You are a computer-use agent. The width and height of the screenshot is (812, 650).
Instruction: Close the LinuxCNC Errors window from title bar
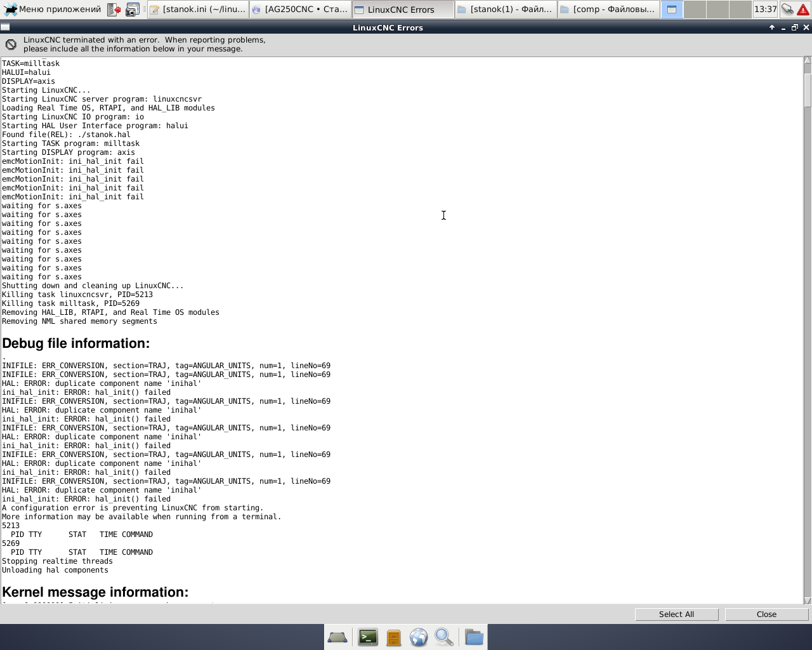806,27
